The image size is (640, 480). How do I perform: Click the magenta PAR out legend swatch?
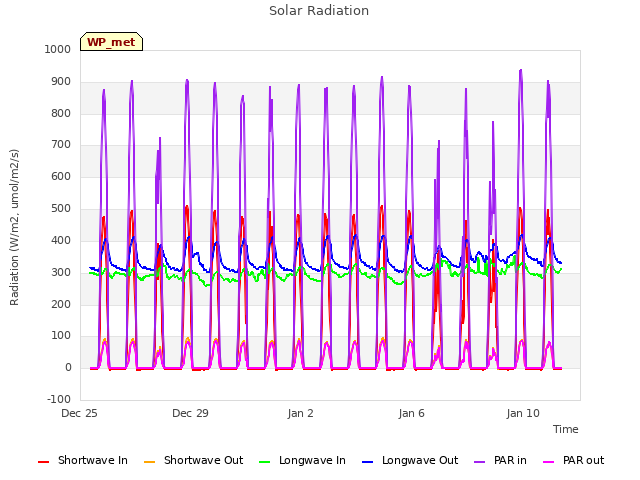(549, 462)
